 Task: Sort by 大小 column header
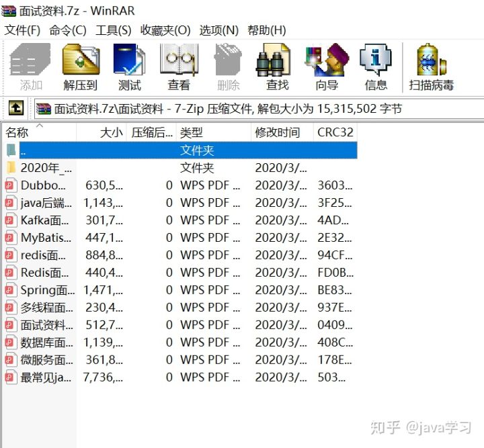102,132
